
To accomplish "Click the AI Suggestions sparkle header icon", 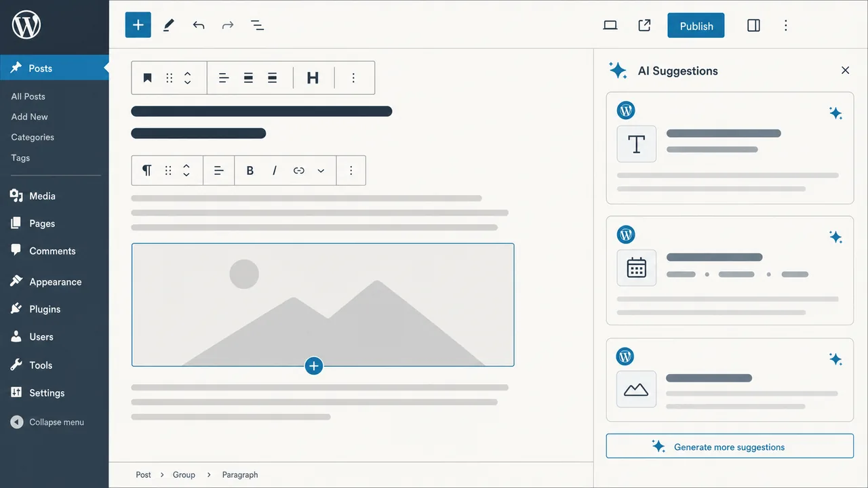I will click(x=618, y=70).
